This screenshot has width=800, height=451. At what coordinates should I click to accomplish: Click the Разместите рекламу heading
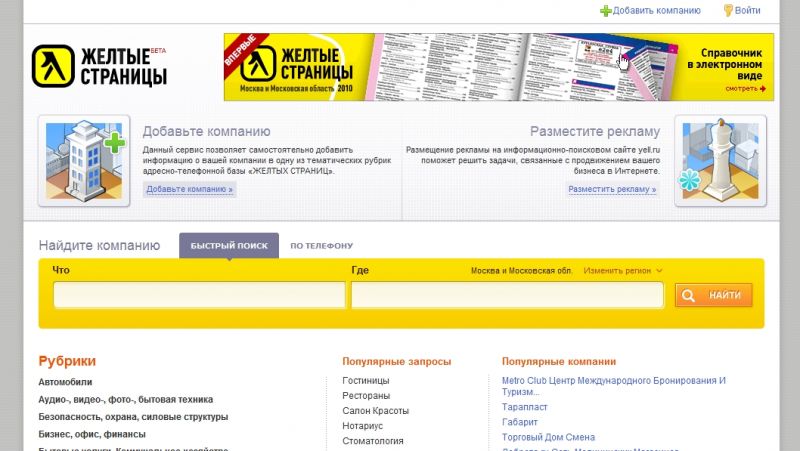(x=595, y=131)
